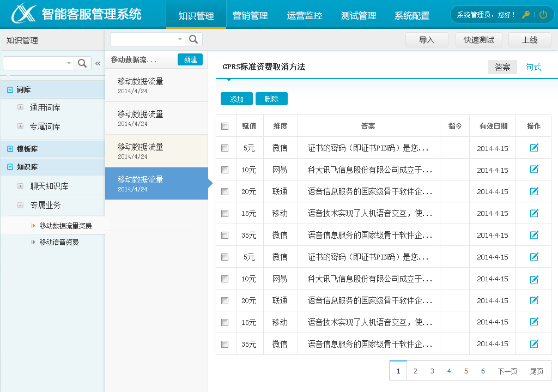Edit the last 35元 微信 row

(534, 344)
